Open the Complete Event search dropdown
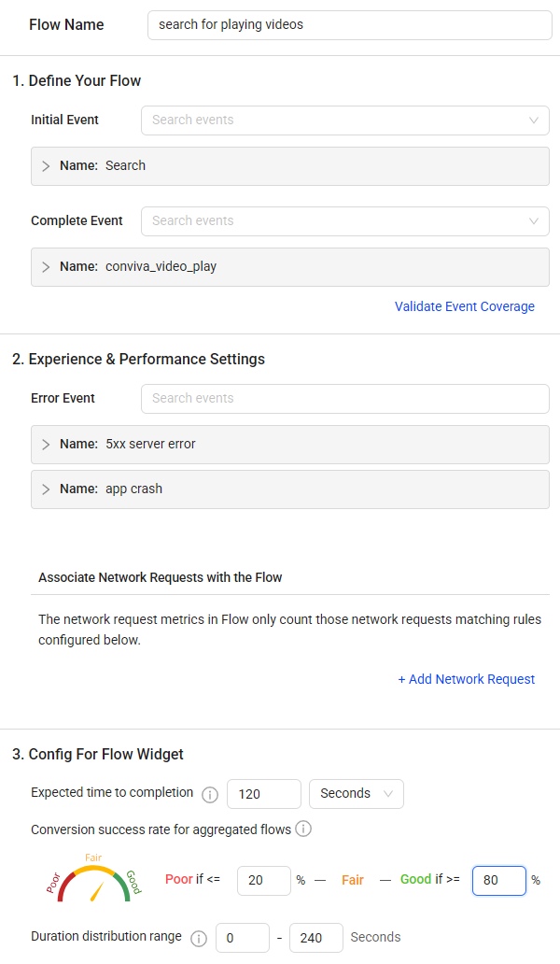The height and width of the screenshot is (964, 560). 345,221
